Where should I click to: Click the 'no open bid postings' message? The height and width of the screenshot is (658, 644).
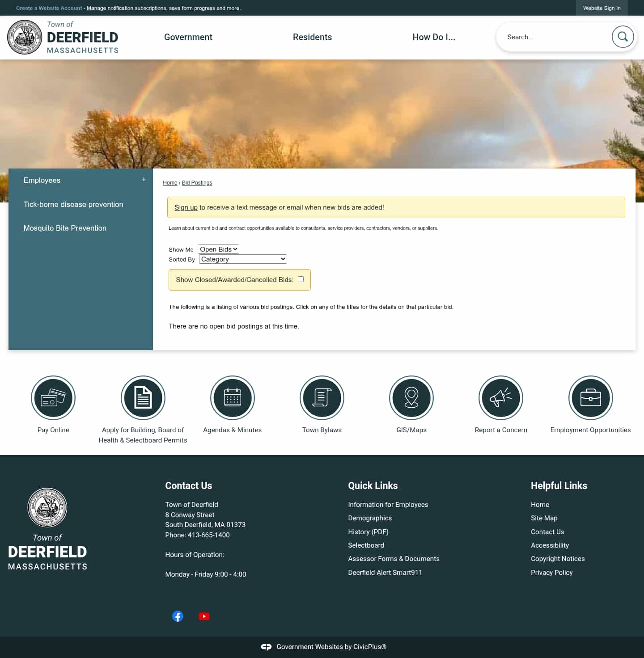coord(234,326)
